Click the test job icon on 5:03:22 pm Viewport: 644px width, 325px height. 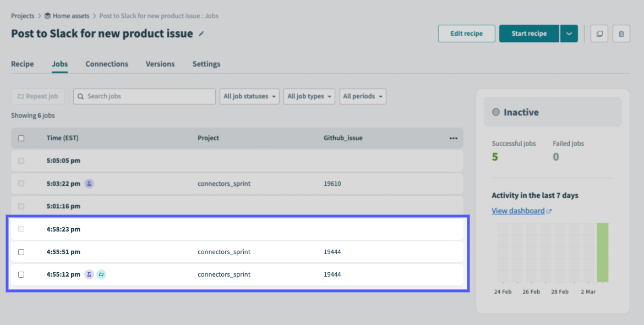coord(89,184)
